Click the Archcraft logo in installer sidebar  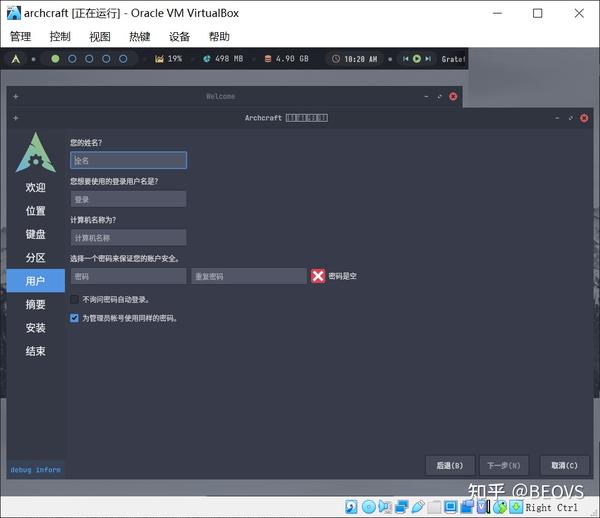click(36, 152)
